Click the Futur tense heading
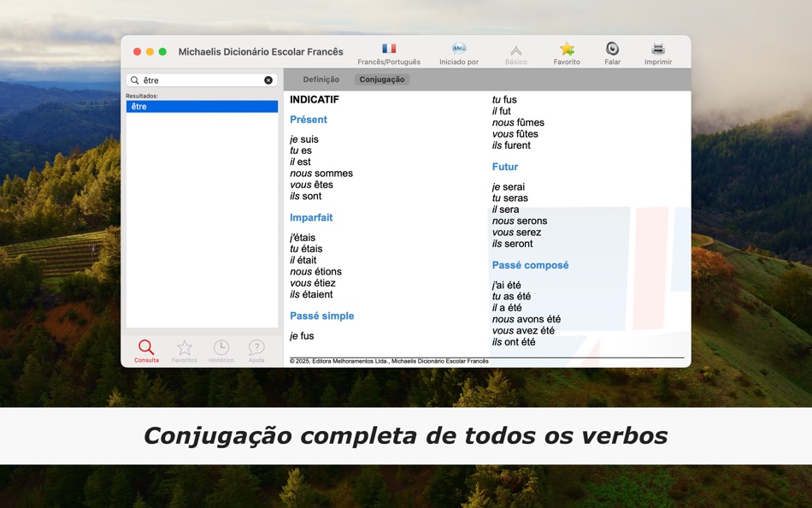 [505, 167]
